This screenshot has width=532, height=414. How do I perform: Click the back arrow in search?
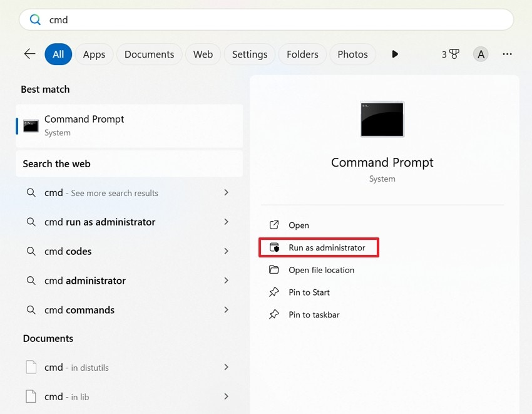click(29, 54)
